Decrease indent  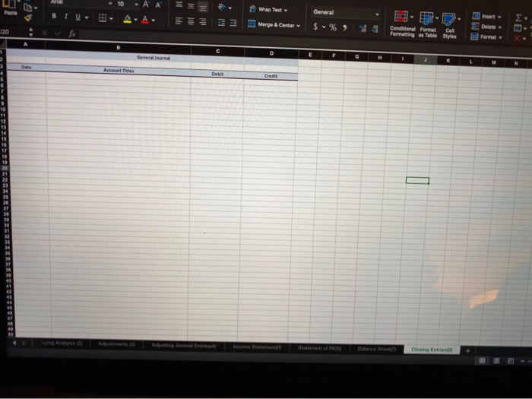[221, 23]
